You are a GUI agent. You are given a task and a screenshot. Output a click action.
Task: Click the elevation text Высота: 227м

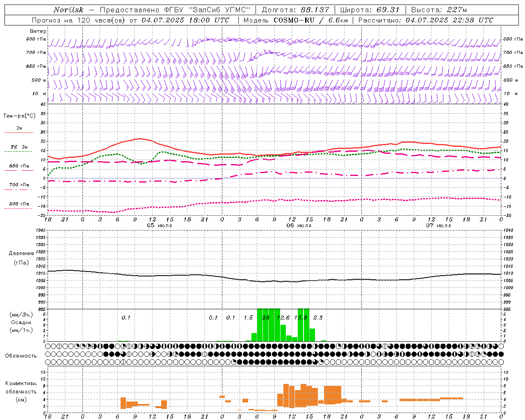click(439, 10)
